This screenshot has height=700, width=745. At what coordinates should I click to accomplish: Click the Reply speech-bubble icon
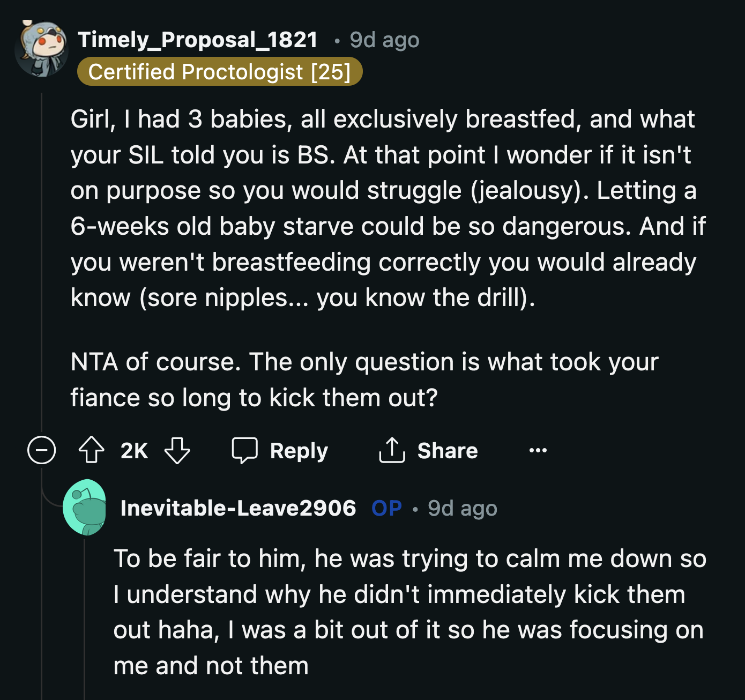coord(244,450)
